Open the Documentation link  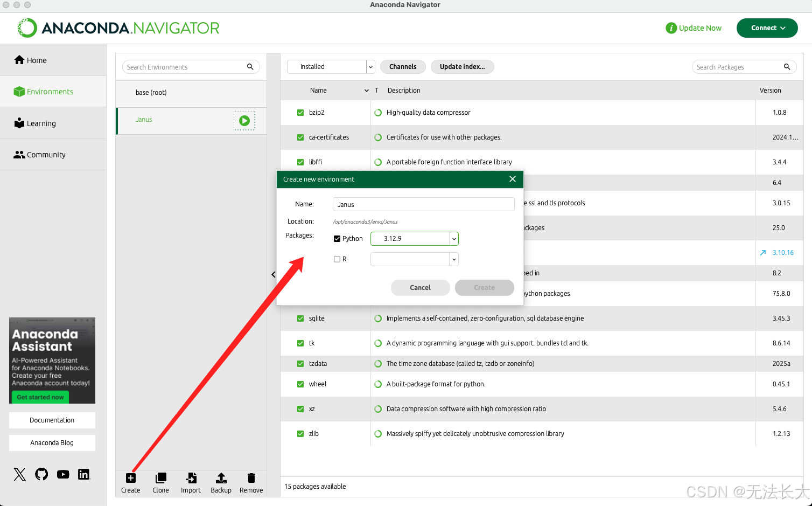(x=52, y=420)
